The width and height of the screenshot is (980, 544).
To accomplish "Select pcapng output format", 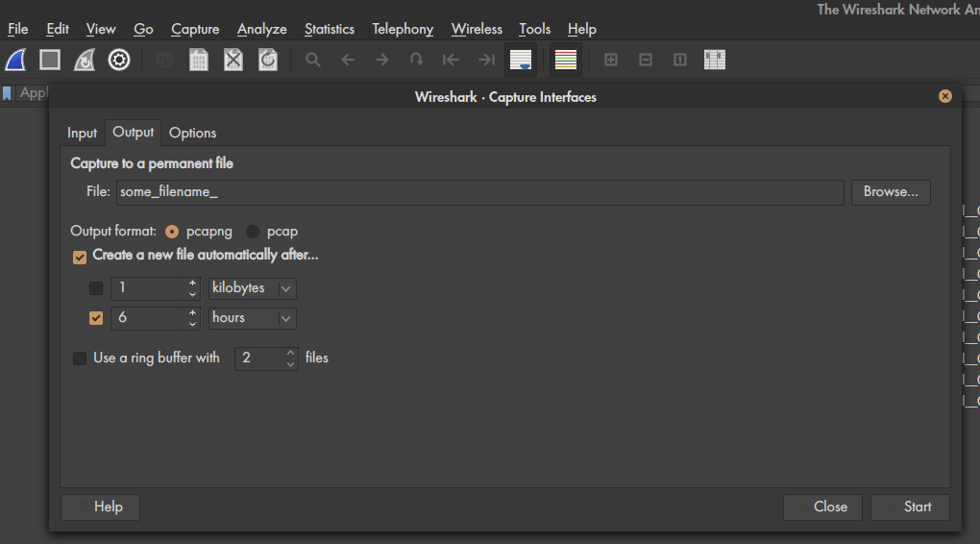I will (172, 232).
